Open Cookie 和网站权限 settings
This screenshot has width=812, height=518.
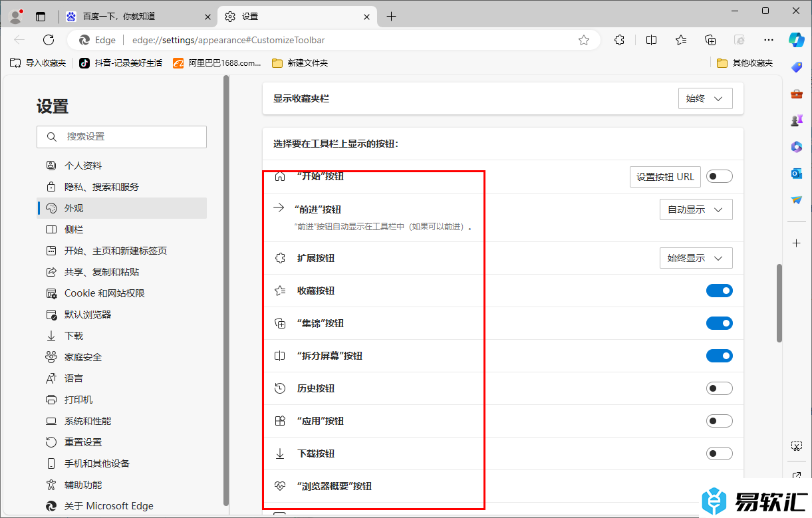[122, 293]
